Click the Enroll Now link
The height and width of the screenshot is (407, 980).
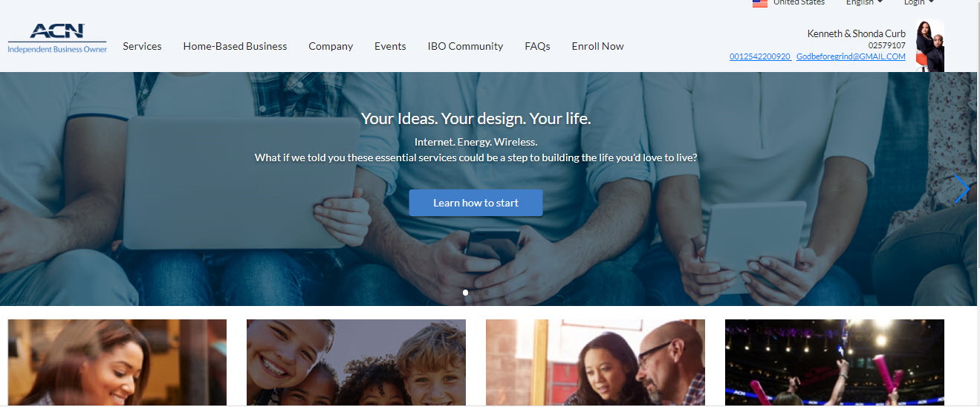point(597,46)
